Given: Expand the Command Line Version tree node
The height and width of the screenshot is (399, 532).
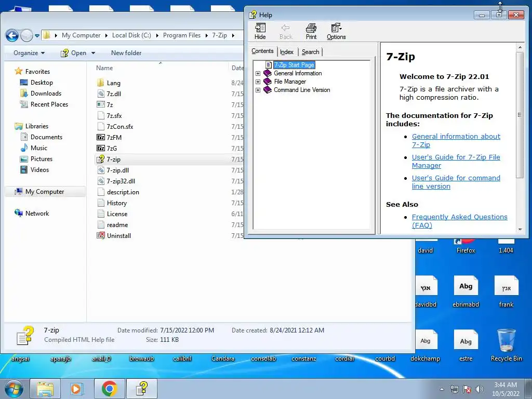Looking at the screenshot, I should click(258, 90).
